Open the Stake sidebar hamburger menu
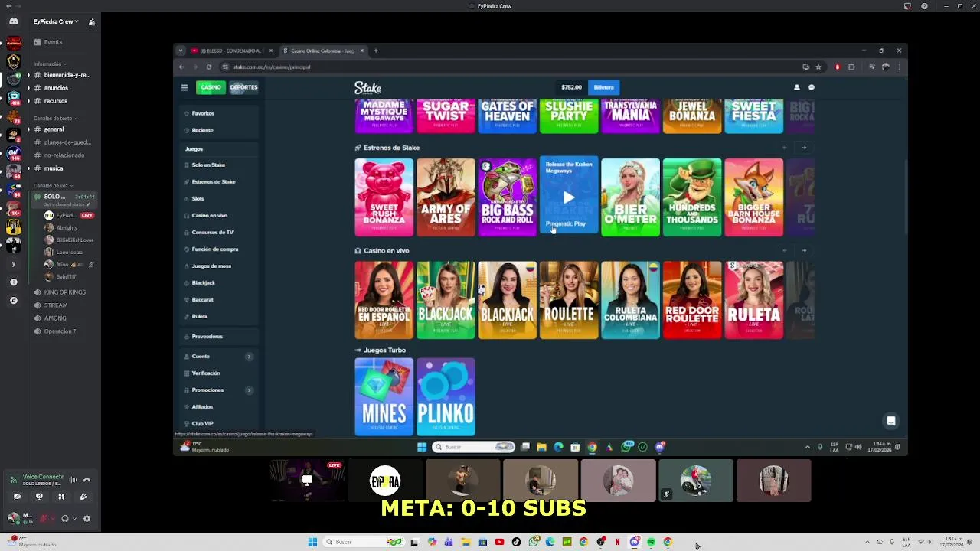980x551 pixels. click(184, 87)
